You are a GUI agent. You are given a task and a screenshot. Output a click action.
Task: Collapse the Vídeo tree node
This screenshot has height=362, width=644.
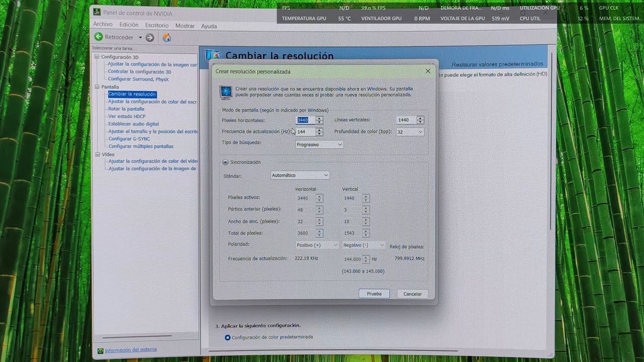tap(98, 154)
